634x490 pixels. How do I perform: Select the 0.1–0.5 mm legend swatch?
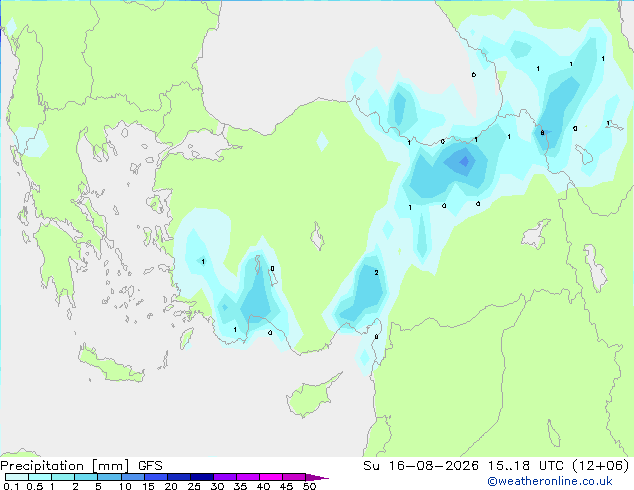click(x=17, y=477)
